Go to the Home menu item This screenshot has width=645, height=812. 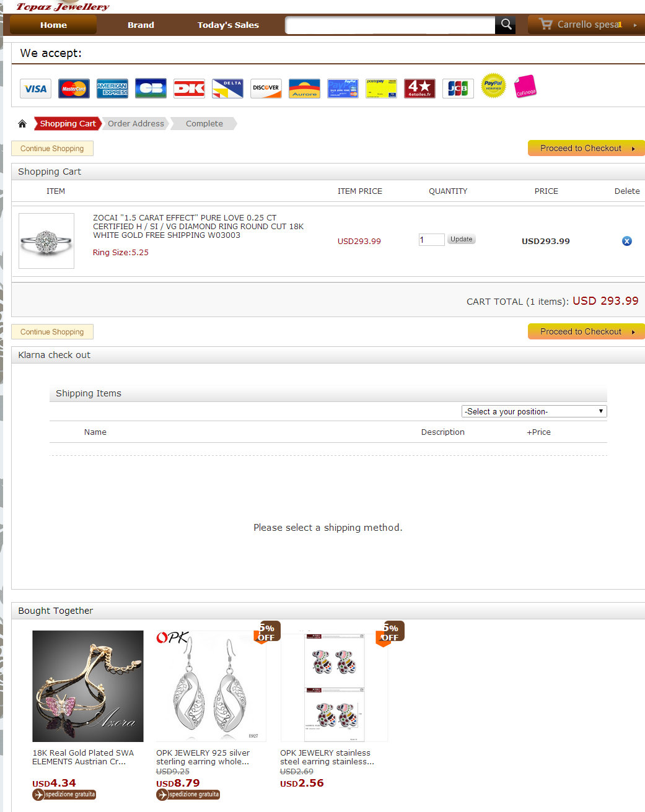point(53,25)
